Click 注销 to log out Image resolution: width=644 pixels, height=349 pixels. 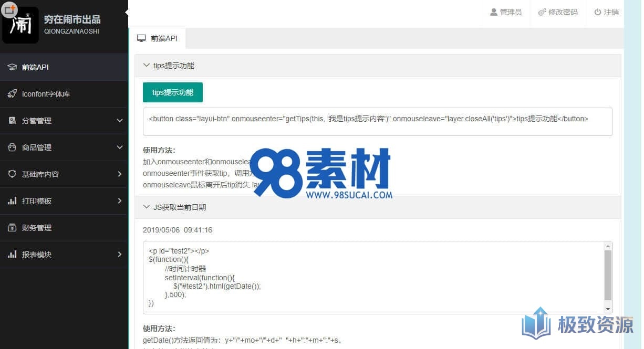click(x=606, y=12)
